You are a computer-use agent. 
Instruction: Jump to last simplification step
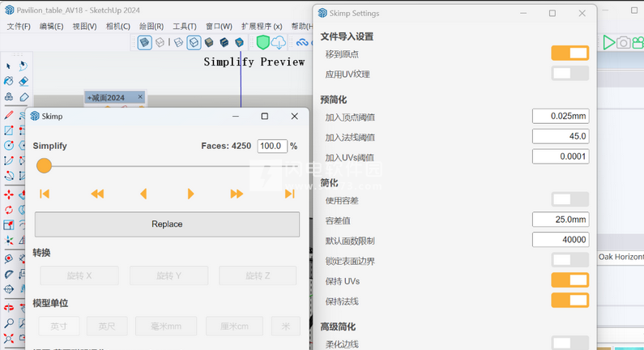[289, 194]
